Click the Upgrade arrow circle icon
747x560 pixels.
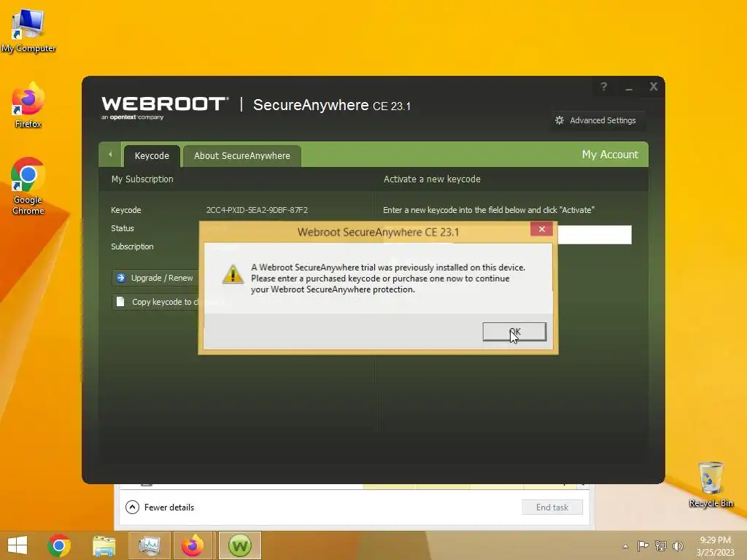pos(121,278)
